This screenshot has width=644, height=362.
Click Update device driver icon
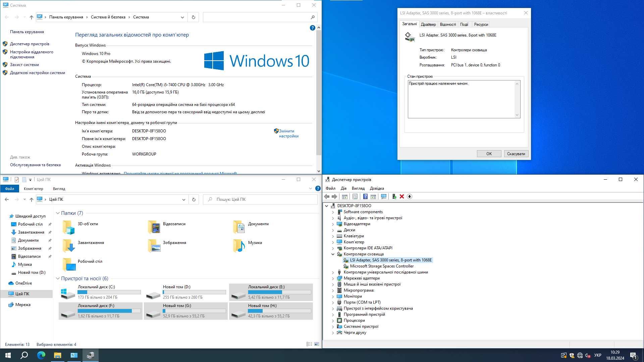[x=394, y=197]
